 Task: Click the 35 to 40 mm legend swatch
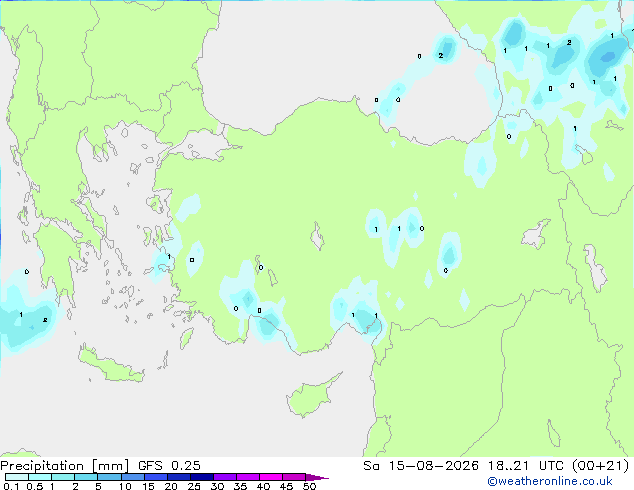(x=247, y=477)
